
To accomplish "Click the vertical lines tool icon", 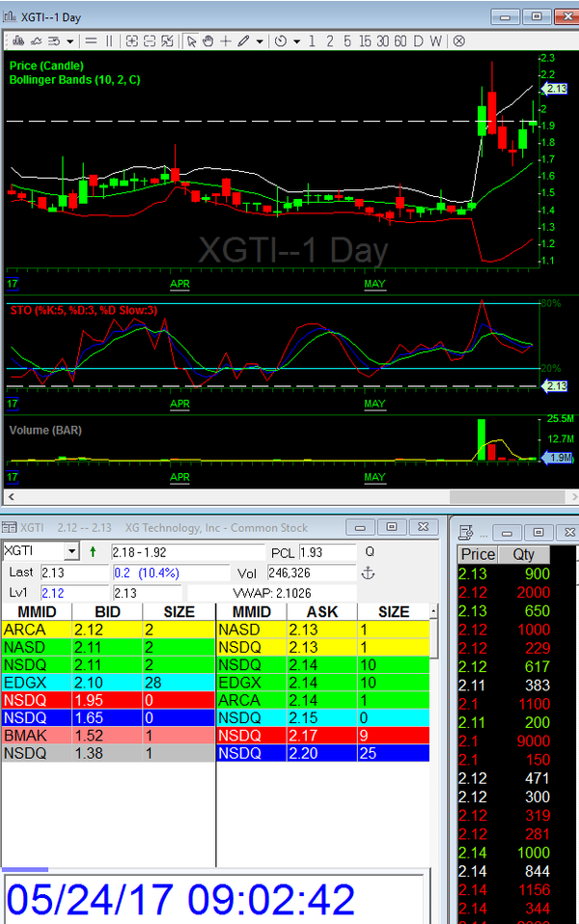I will point(108,41).
